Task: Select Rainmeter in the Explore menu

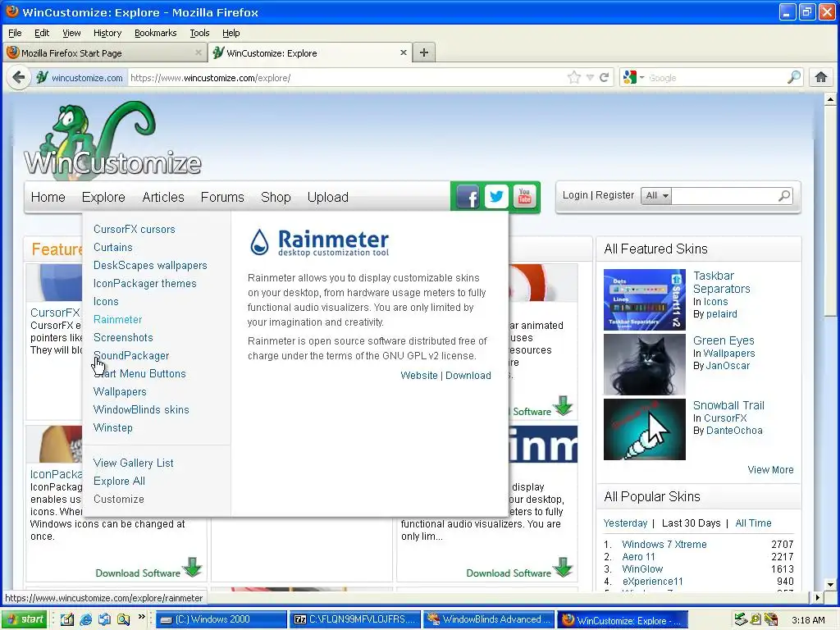Action: 118,319
